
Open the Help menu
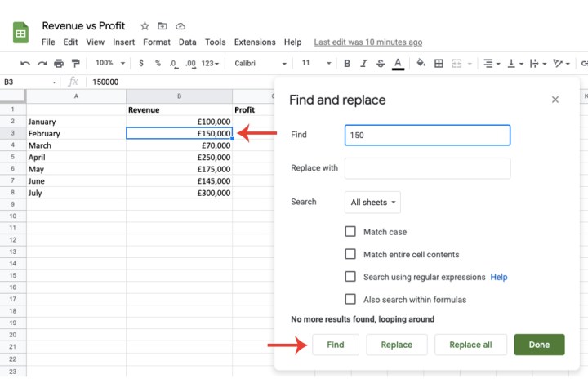293,42
